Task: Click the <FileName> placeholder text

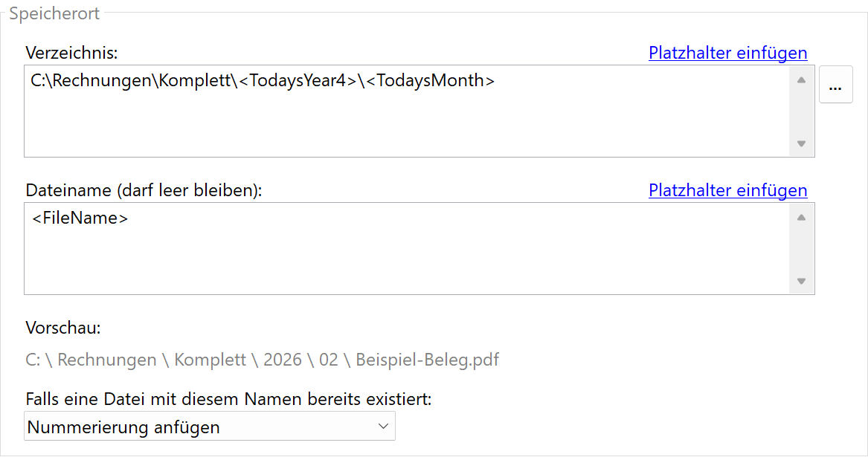Action: (x=80, y=218)
